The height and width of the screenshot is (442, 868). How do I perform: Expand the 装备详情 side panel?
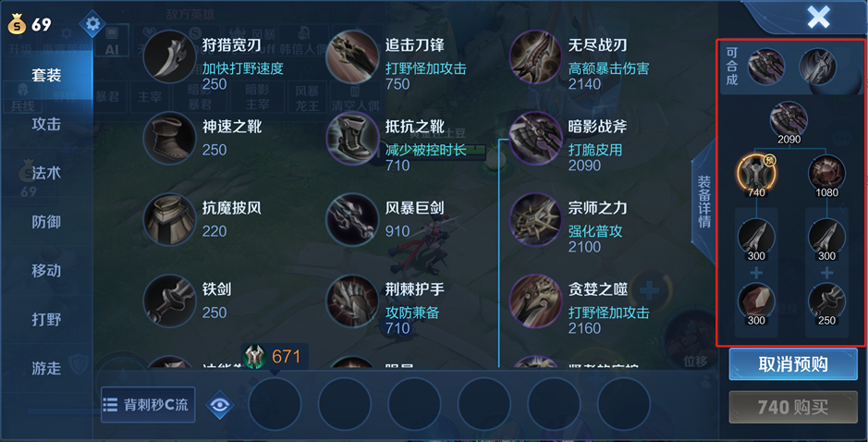(704, 203)
